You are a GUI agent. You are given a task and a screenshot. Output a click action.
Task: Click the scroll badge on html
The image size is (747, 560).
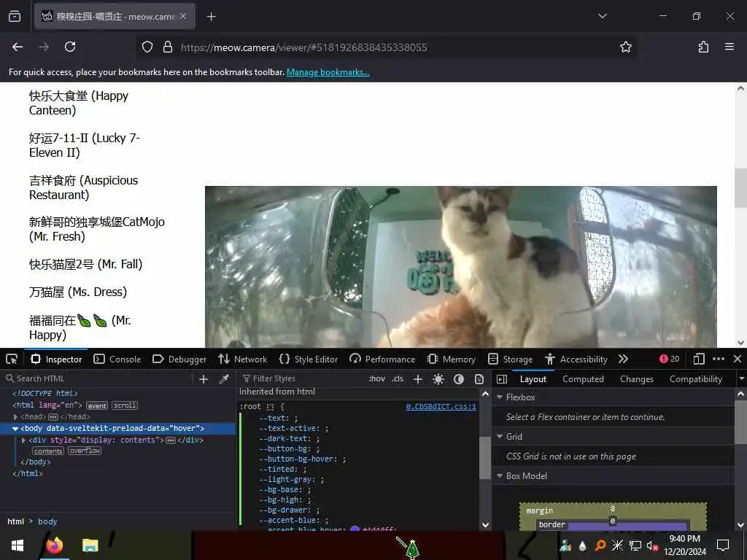[125, 405]
